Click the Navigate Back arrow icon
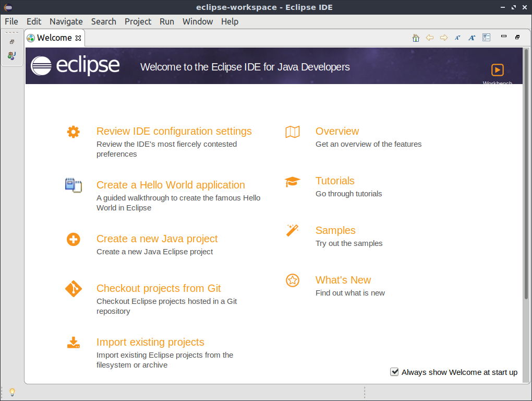Image resolution: width=532 pixels, height=401 pixels. pos(430,38)
